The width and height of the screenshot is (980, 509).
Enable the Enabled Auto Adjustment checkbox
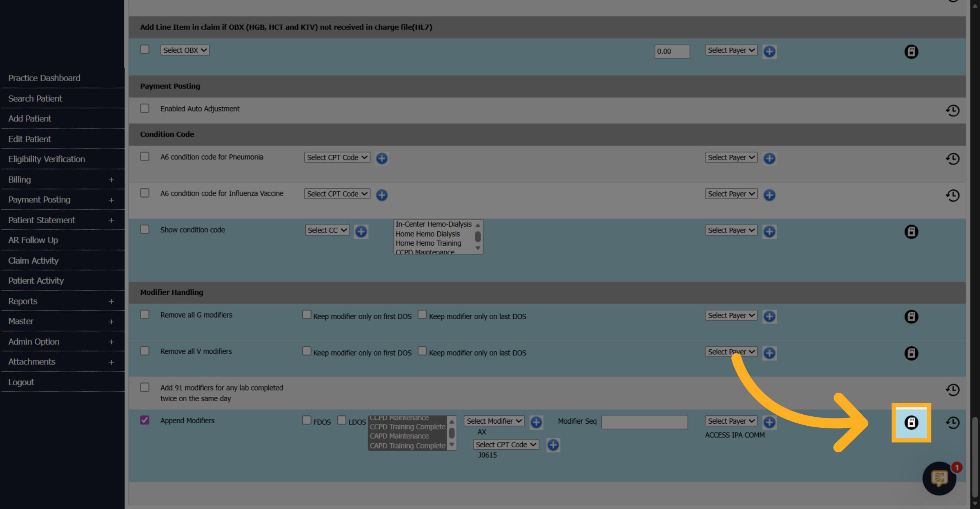tap(145, 109)
